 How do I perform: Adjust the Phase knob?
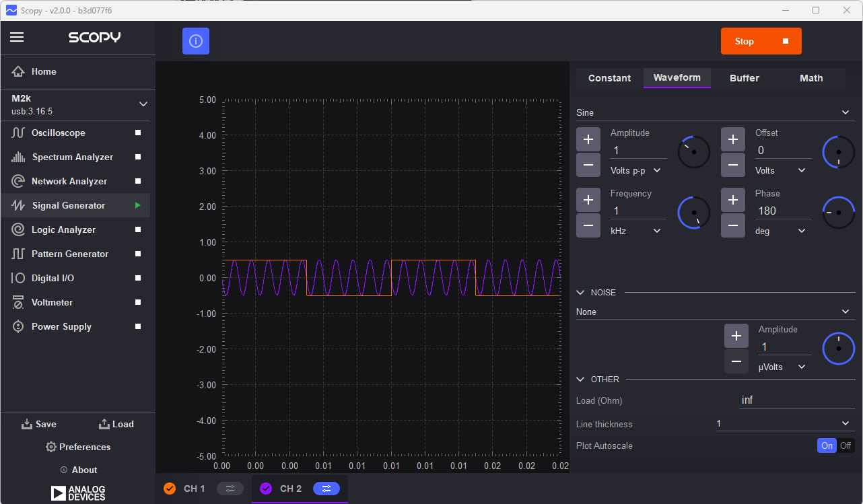[839, 213]
